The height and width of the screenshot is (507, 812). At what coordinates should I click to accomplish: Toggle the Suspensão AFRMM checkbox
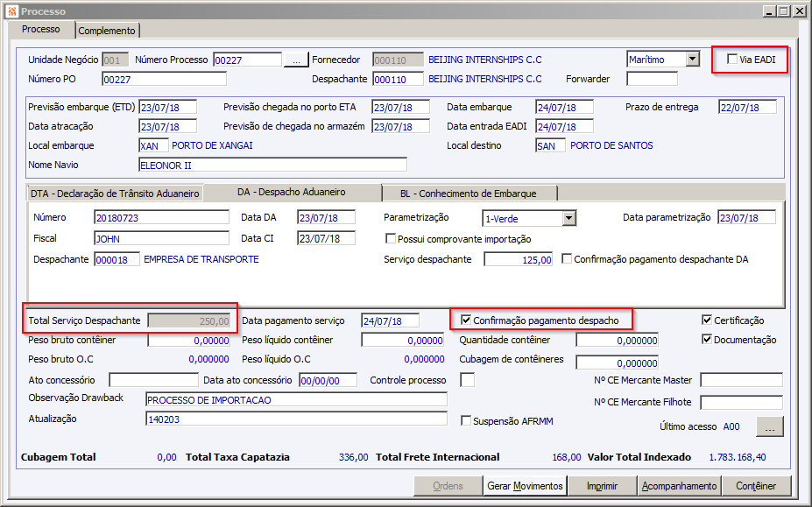click(x=466, y=420)
